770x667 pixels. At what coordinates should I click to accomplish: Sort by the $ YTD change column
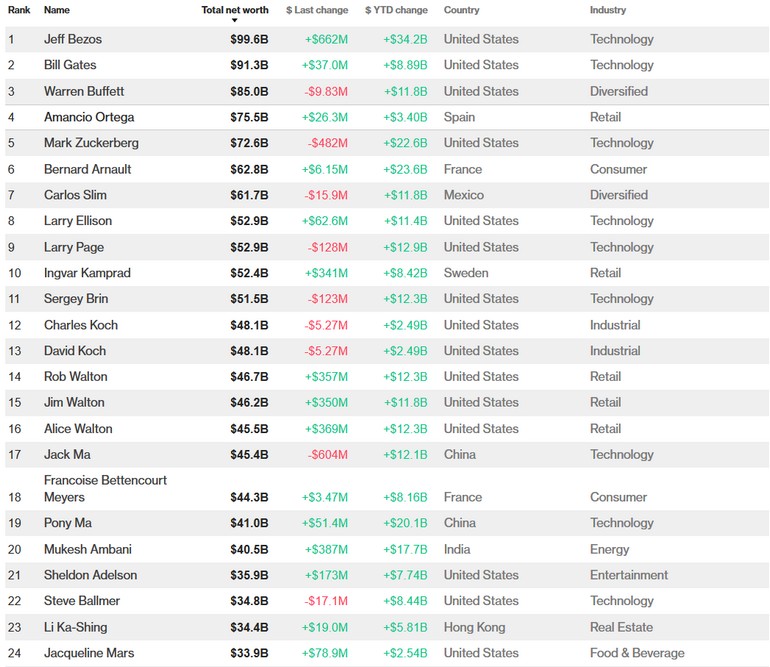tap(396, 10)
